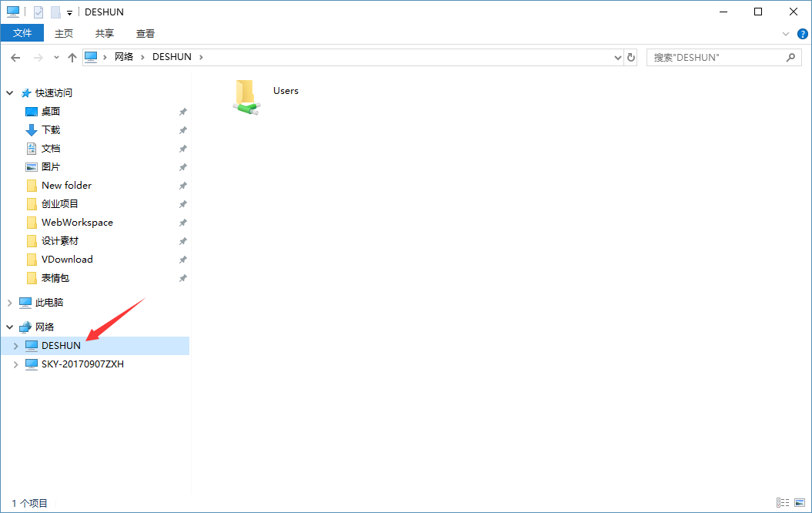Image resolution: width=812 pixels, height=513 pixels.
Task: Click pin icon next to 设计素材
Action: 183,241
